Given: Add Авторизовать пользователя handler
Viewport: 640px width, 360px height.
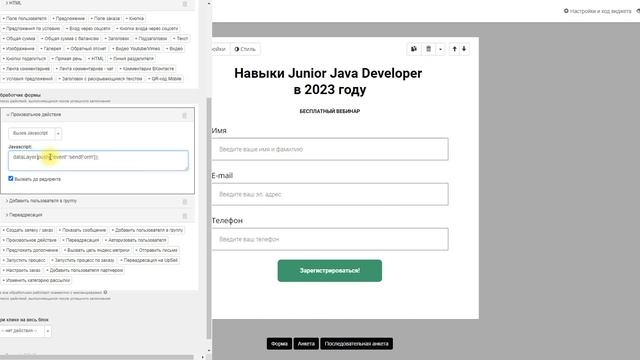Looking at the screenshot, I should [x=135, y=240].
